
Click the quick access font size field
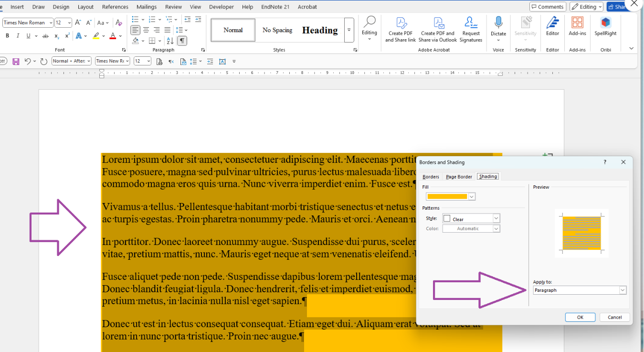tap(142, 61)
